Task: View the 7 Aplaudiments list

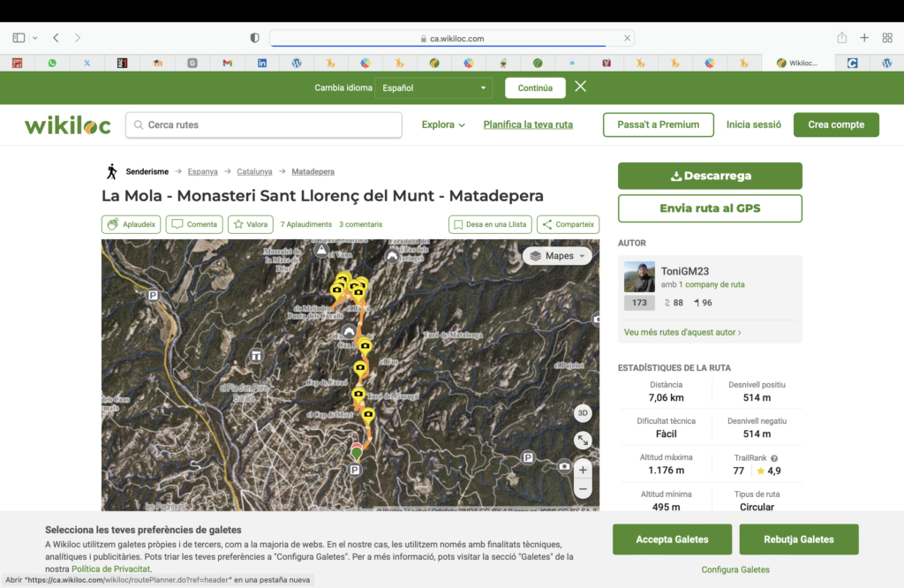Action: click(306, 224)
